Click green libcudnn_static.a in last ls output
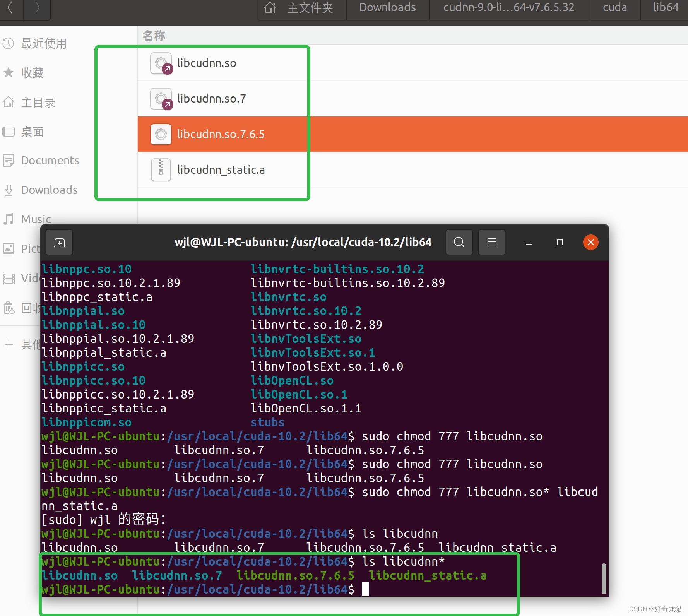 pyautogui.click(x=428, y=575)
